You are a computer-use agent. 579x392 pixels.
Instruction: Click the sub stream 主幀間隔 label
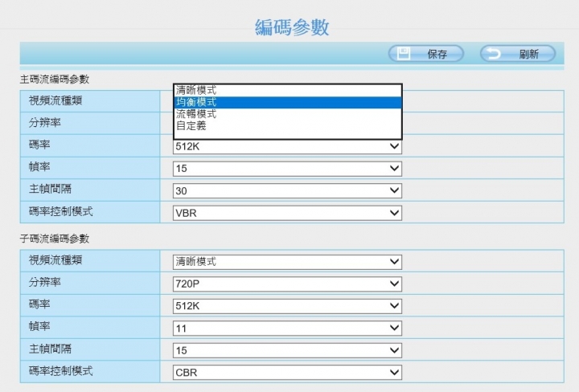coord(50,349)
